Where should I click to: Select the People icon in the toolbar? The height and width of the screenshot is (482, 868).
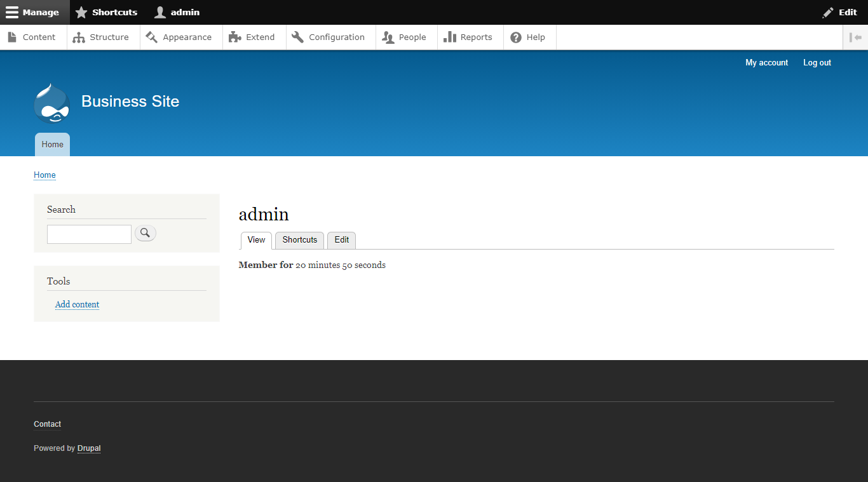click(387, 37)
